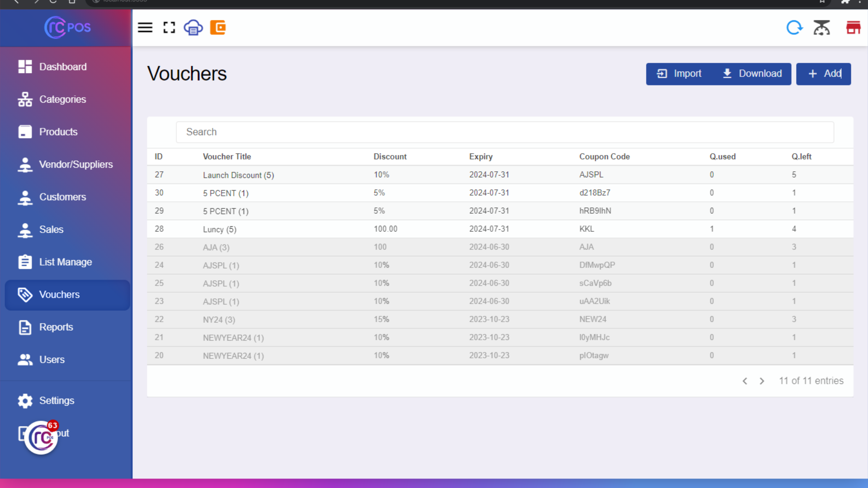Sort by Q.left column header

(x=801, y=156)
